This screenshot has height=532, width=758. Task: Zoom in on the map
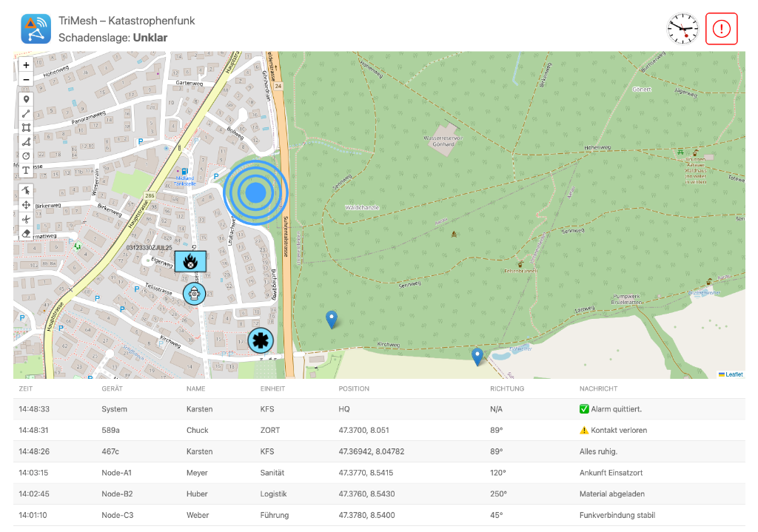coord(26,65)
